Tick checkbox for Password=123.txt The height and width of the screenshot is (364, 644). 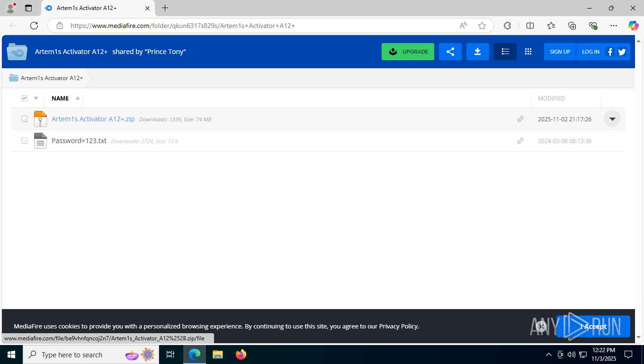click(x=24, y=141)
